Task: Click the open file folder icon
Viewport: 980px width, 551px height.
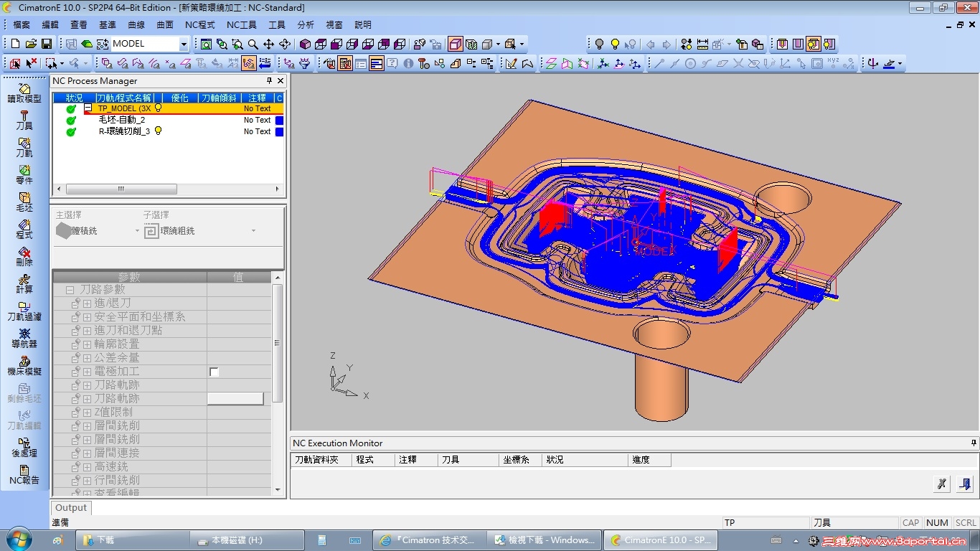Action: 31,44
